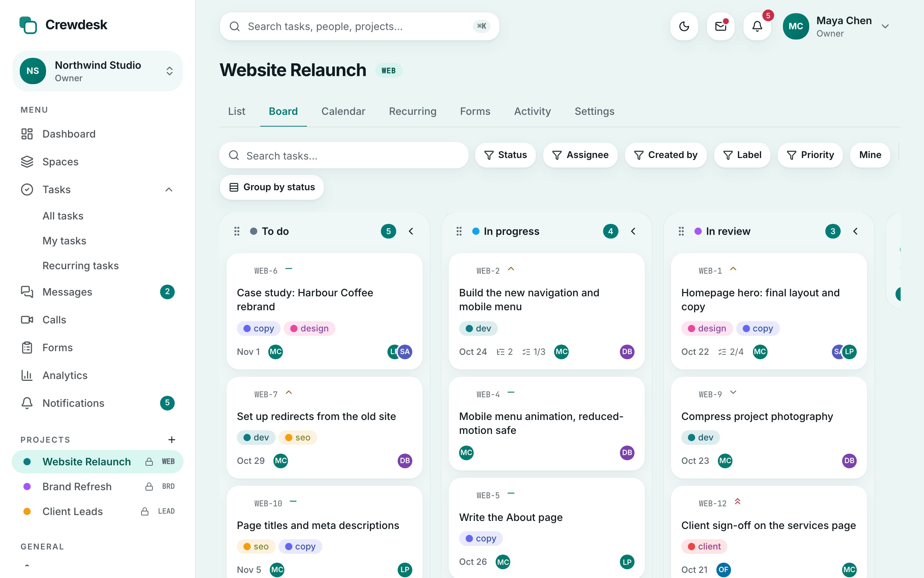Open Case study Harbour Coffee rebrand card
The height and width of the screenshot is (578, 924).
coord(324,311)
